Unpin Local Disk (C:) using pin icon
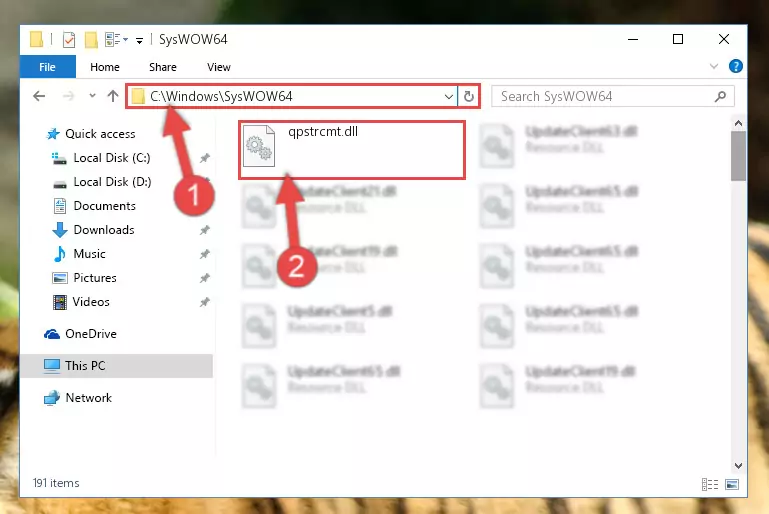Image resolution: width=769 pixels, height=514 pixels. (205, 158)
